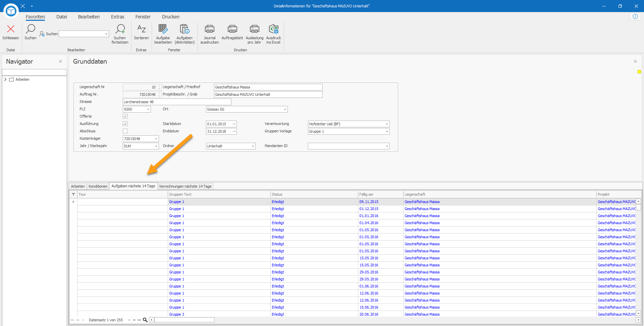This screenshot has height=326, width=644.
Task: Click the Strasse input field
Action: [x=177, y=102]
